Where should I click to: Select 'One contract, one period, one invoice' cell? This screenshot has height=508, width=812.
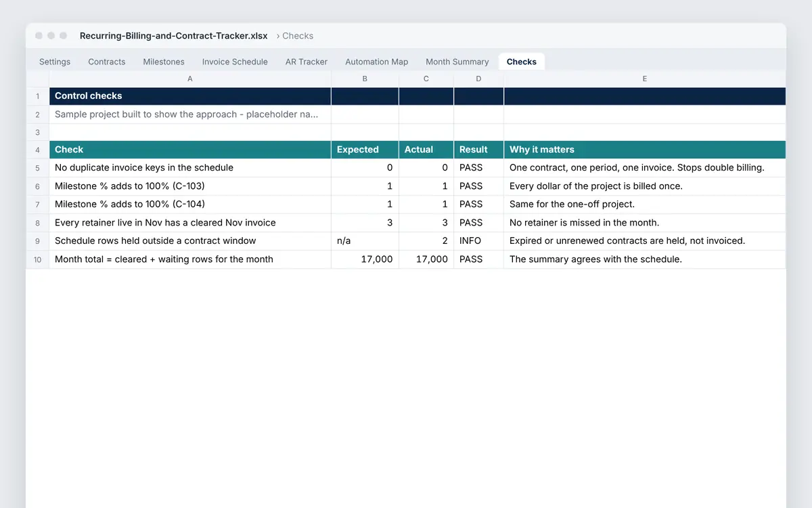point(645,168)
